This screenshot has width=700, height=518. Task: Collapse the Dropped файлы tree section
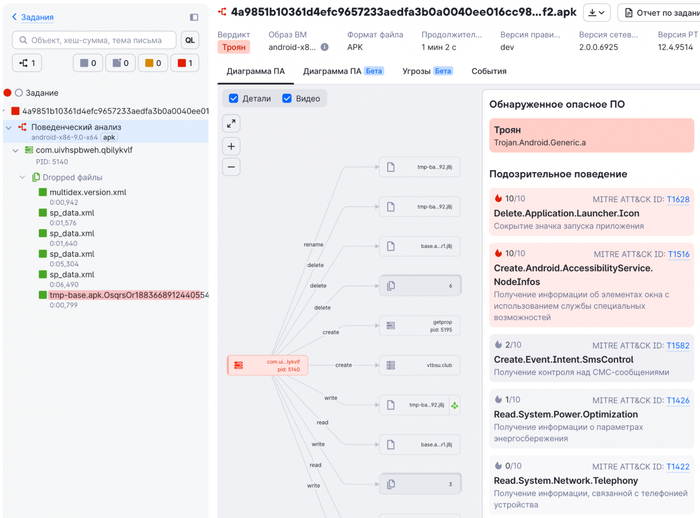point(22,177)
